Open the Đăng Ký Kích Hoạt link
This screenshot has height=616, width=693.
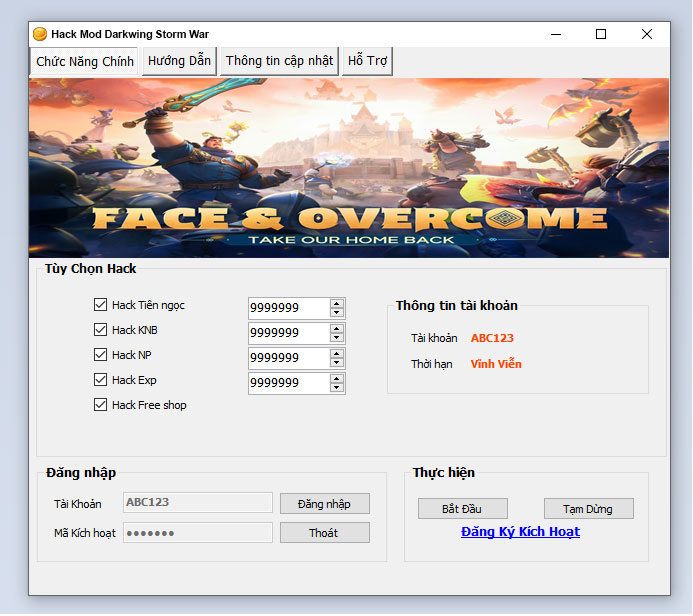520,532
